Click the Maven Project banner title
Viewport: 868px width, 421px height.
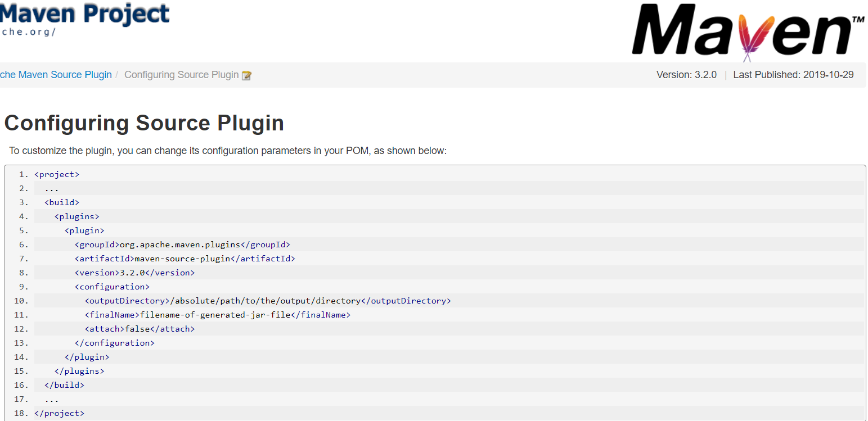click(x=84, y=13)
